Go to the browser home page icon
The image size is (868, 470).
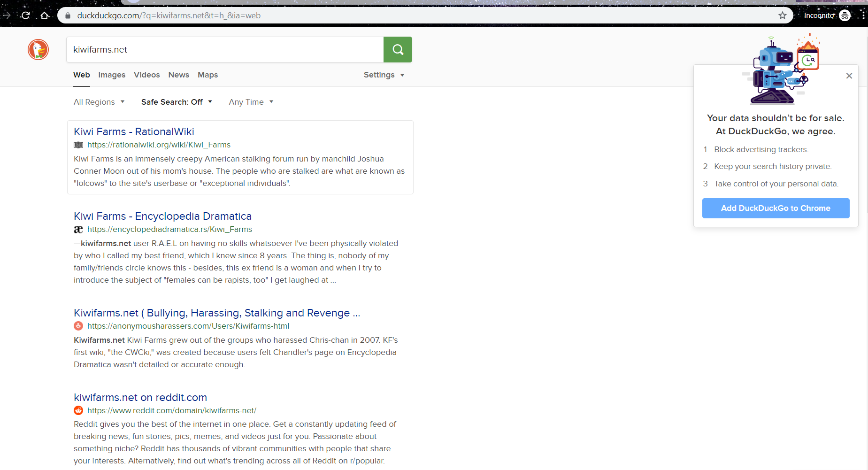pyautogui.click(x=45, y=15)
